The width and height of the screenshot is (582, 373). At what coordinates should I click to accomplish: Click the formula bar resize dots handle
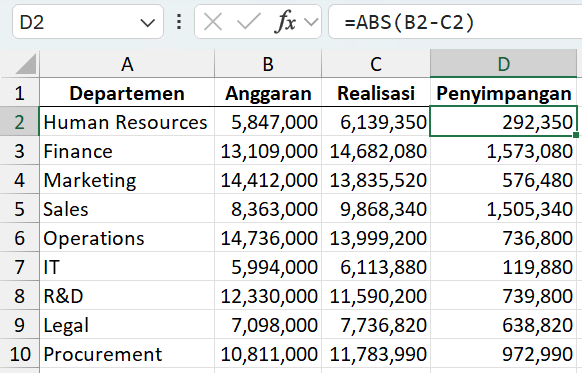coord(179,22)
